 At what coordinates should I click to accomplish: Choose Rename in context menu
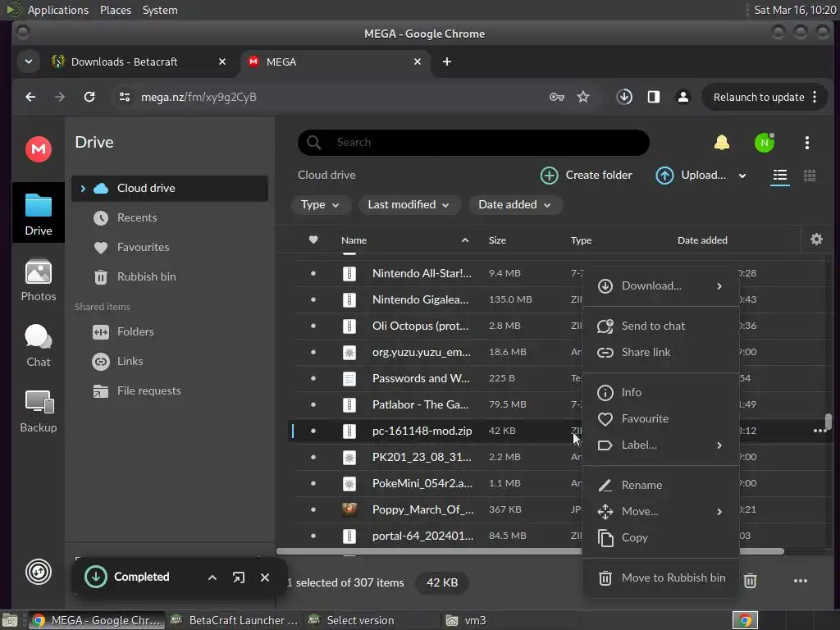coord(660,485)
